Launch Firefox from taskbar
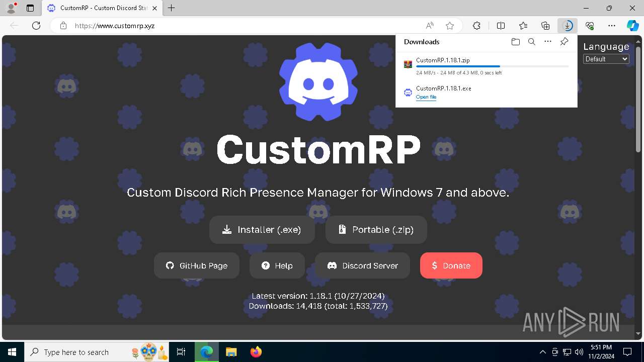The height and width of the screenshot is (362, 644). click(x=256, y=352)
